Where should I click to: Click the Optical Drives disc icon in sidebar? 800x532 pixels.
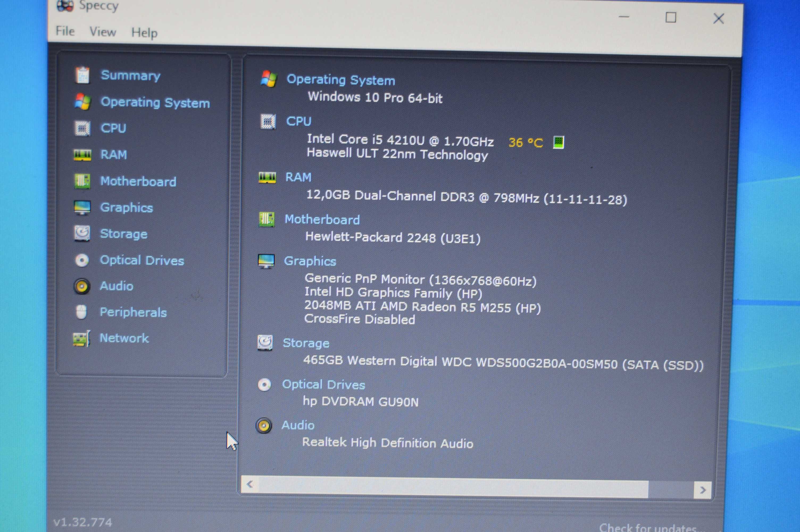(x=82, y=260)
